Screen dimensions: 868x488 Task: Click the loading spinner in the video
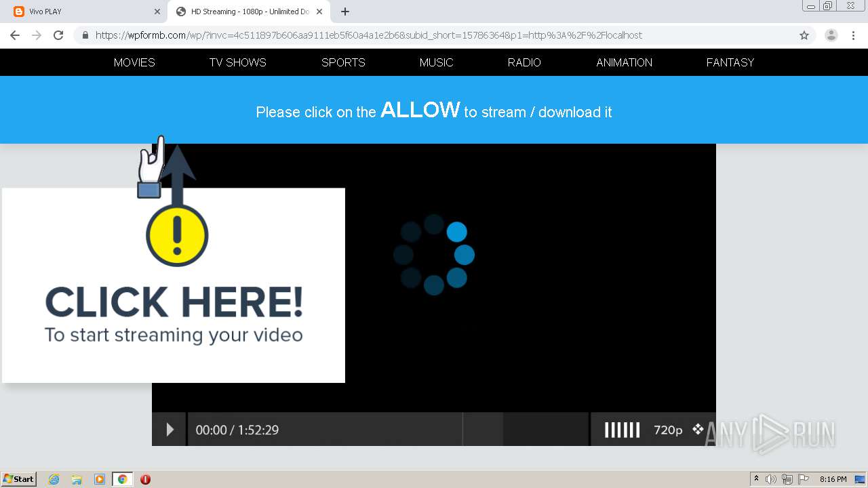[x=434, y=255]
